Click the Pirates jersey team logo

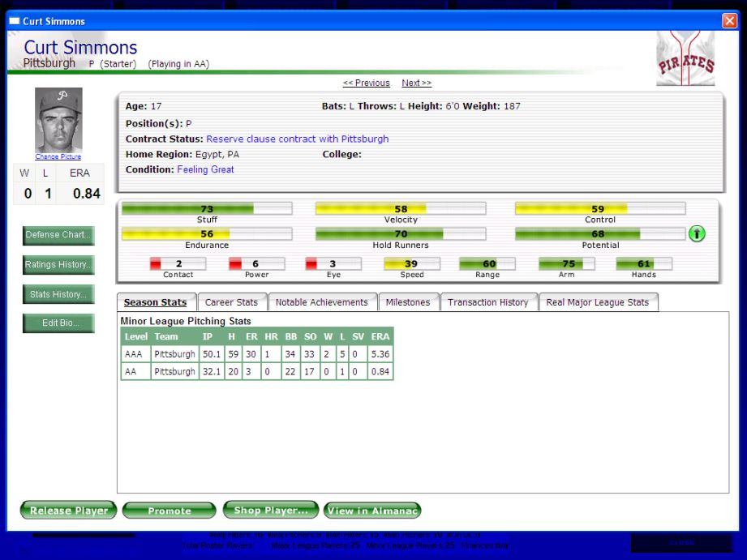pyautogui.click(x=685, y=58)
